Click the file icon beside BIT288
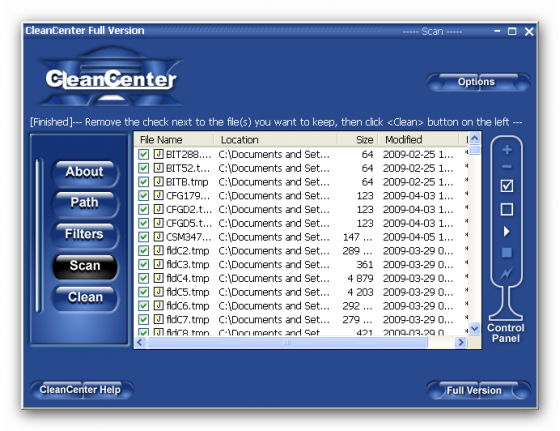This screenshot has height=431, width=560. click(158, 154)
